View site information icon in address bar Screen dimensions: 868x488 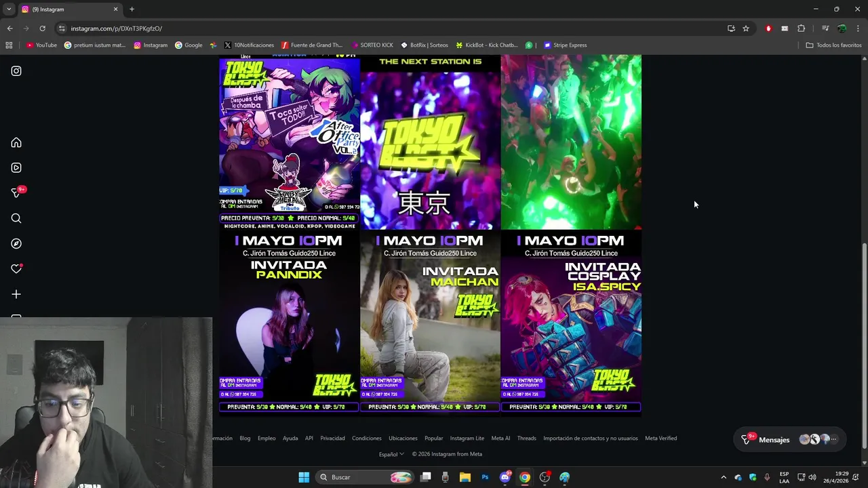tap(62, 28)
